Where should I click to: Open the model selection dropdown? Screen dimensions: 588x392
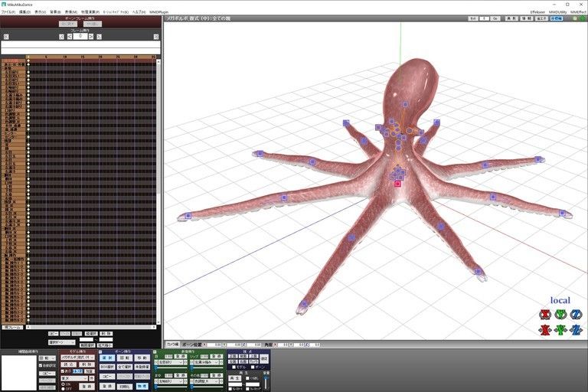(x=77, y=358)
